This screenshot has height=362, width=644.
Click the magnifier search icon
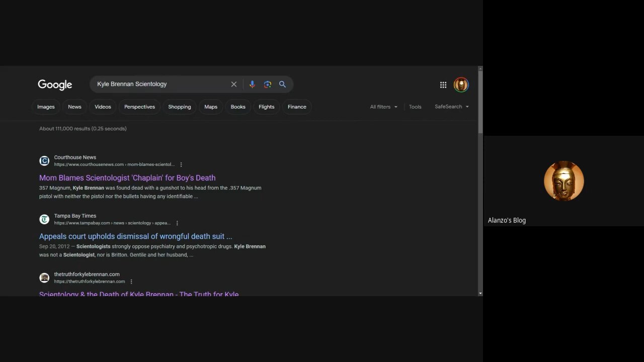(282, 84)
